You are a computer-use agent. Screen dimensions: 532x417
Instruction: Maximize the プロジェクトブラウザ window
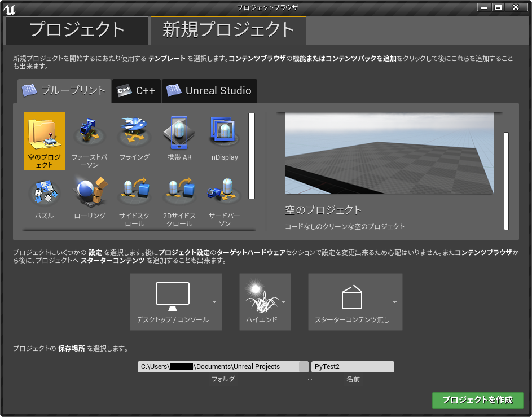(x=498, y=7)
